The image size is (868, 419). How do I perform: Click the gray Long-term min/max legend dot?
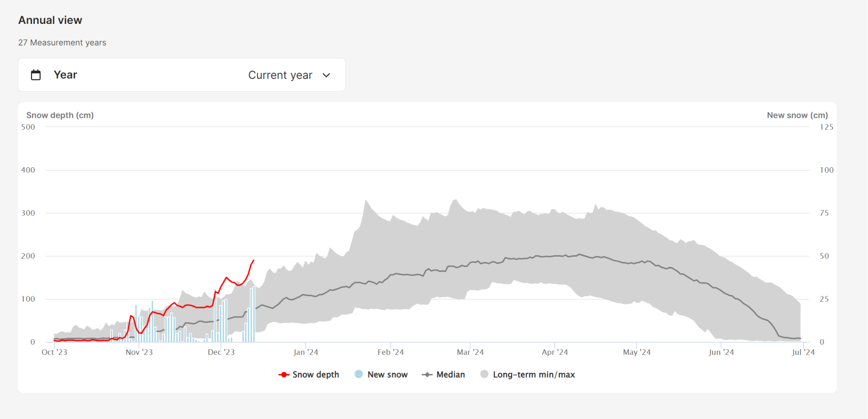tap(484, 374)
